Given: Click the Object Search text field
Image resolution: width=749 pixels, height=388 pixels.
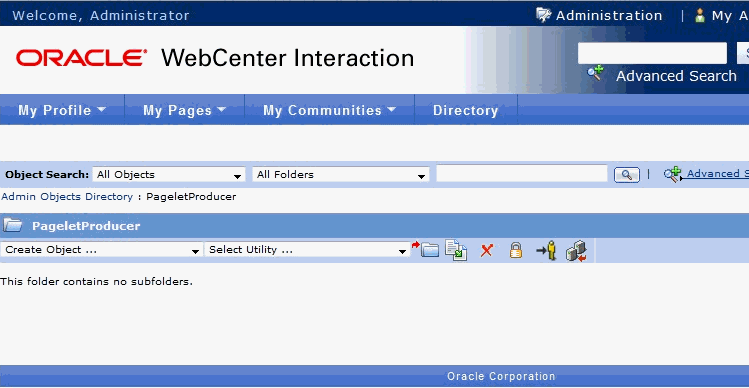Looking at the screenshot, I should (522, 174).
